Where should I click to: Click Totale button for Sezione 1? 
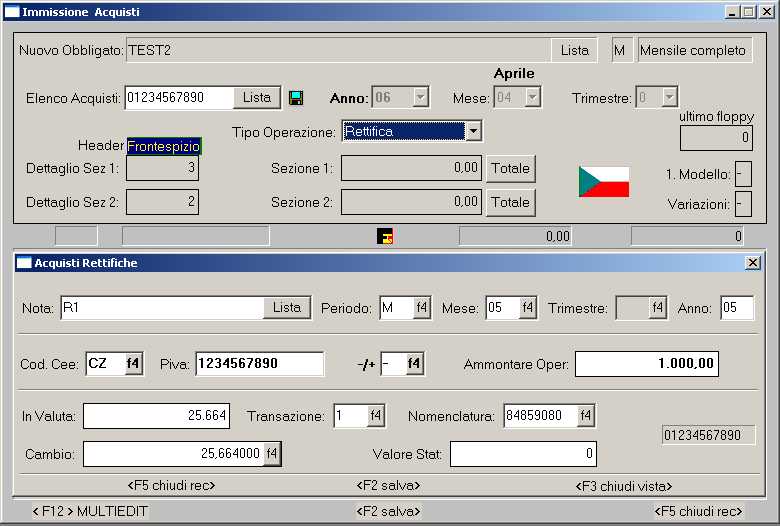point(510,168)
